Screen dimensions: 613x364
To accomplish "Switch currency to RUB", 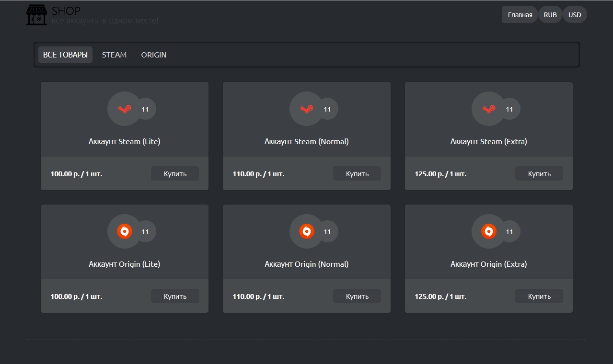I will pyautogui.click(x=550, y=15).
